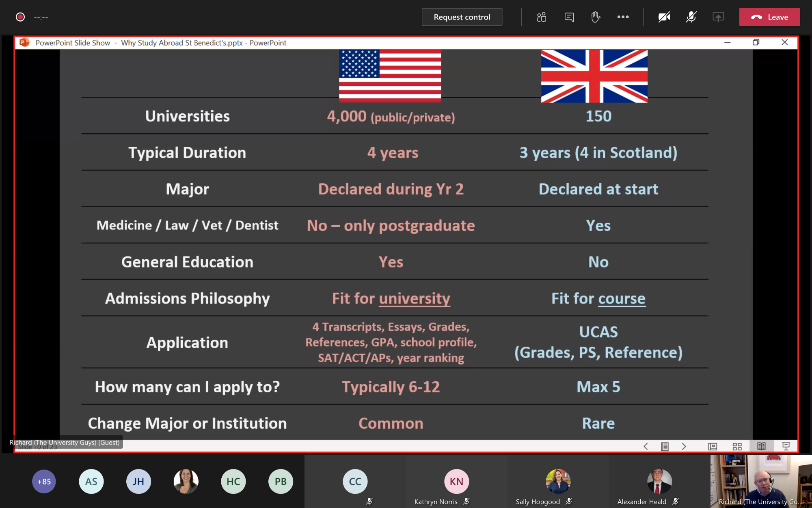Select Richard's video tile
812x508 pixels.
(761, 482)
